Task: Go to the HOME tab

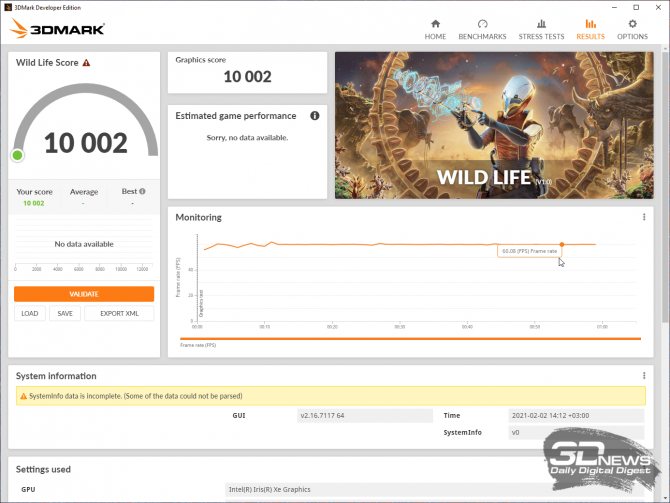Action: coord(435,29)
